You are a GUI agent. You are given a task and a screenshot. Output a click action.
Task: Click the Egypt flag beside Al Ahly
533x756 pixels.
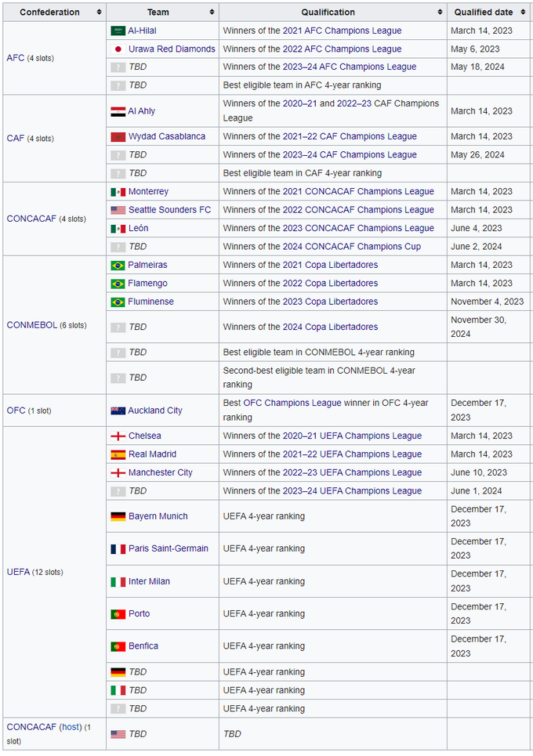click(118, 111)
